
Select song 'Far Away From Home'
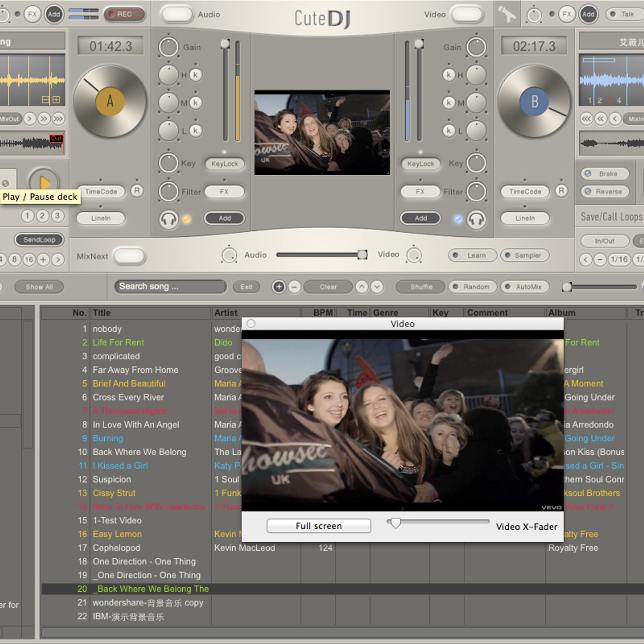click(135, 370)
